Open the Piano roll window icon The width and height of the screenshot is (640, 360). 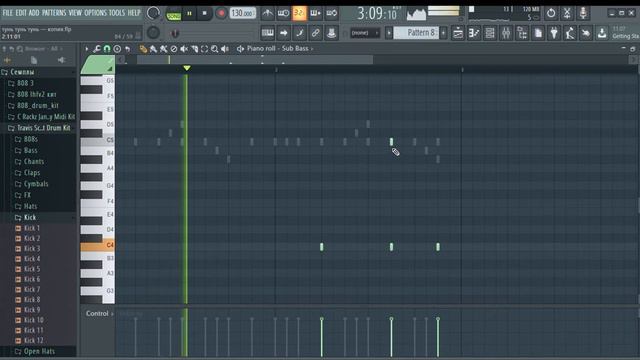[x=474, y=33]
